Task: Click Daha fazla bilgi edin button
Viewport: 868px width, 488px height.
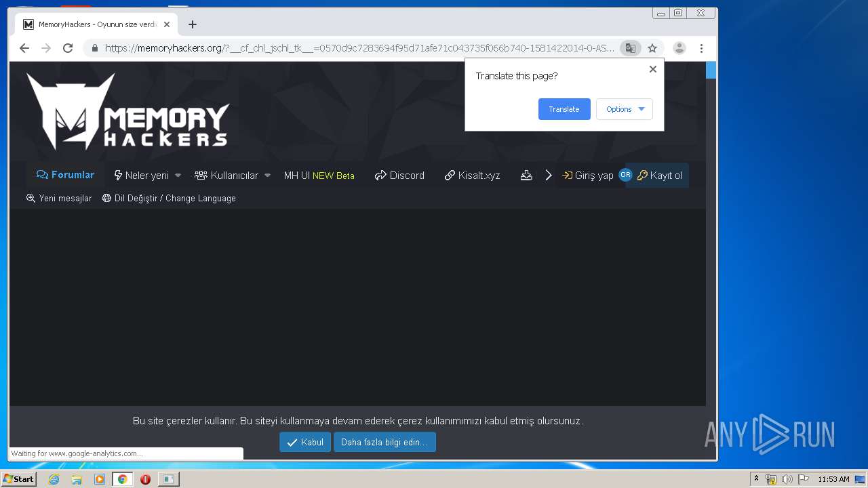Action: tap(384, 443)
